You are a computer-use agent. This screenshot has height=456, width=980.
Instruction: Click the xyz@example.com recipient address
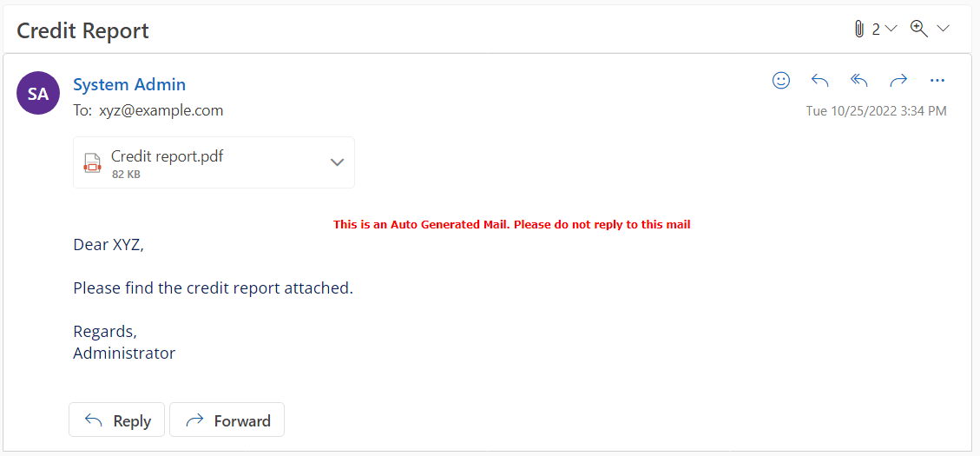[x=161, y=110]
